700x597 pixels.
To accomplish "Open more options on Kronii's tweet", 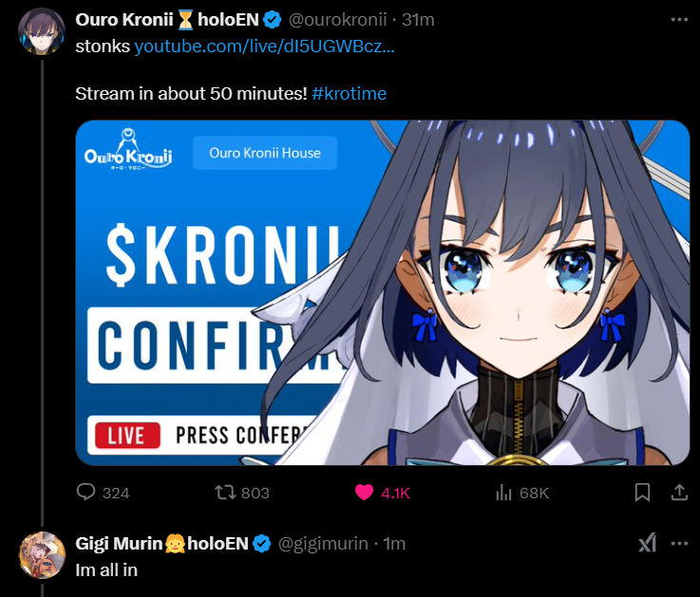I will (x=679, y=20).
